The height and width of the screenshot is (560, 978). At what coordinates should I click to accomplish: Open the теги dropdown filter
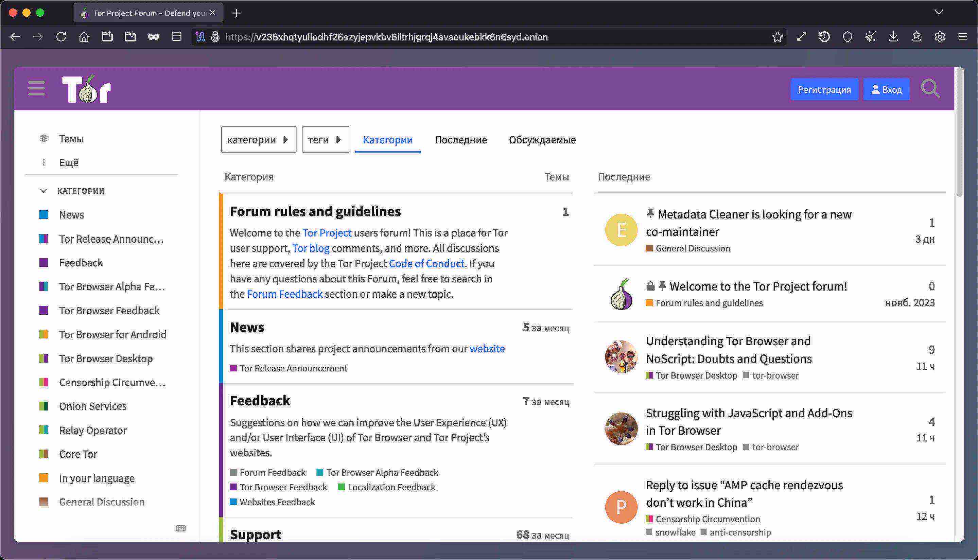coord(325,140)
